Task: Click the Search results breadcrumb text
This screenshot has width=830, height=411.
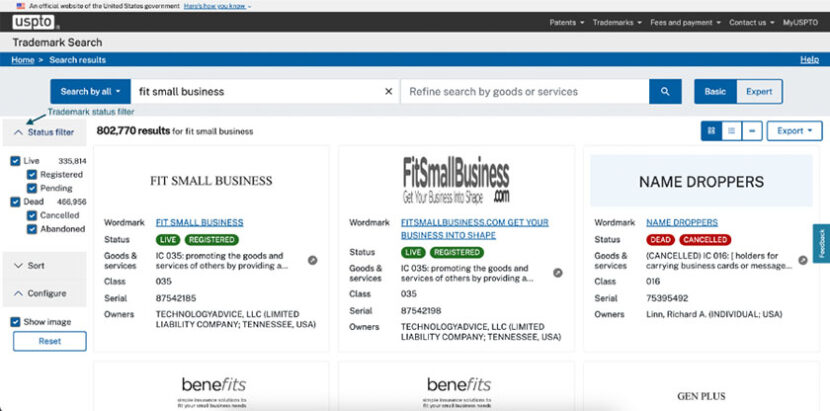Action: [77, 60]
